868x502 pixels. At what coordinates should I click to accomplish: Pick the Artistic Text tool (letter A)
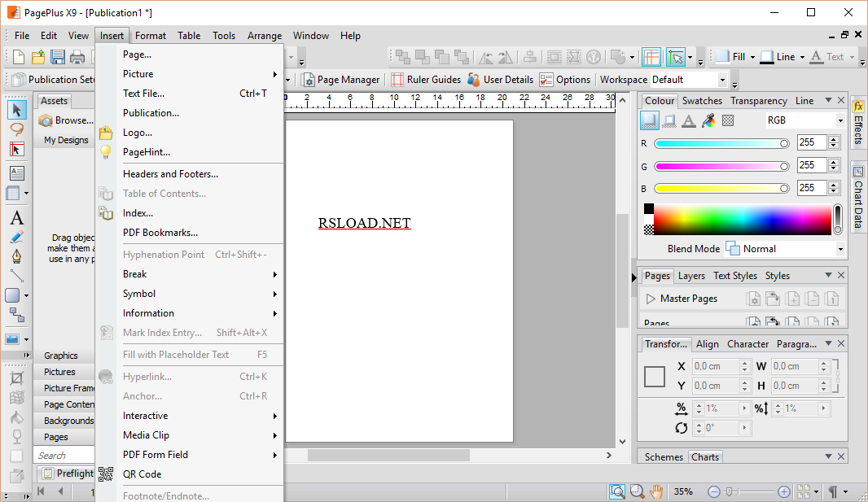(x=16, y=217)
